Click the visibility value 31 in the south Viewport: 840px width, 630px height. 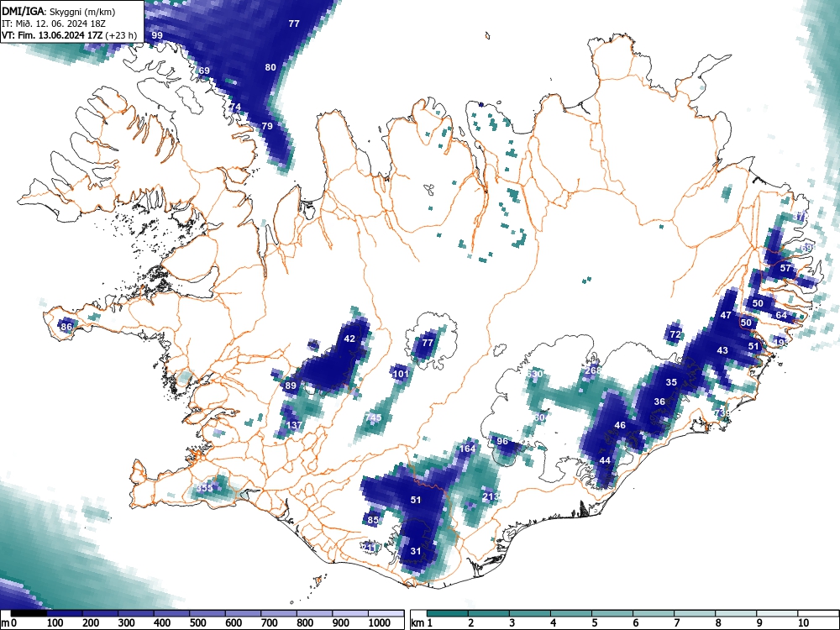(x=416, y=551)
